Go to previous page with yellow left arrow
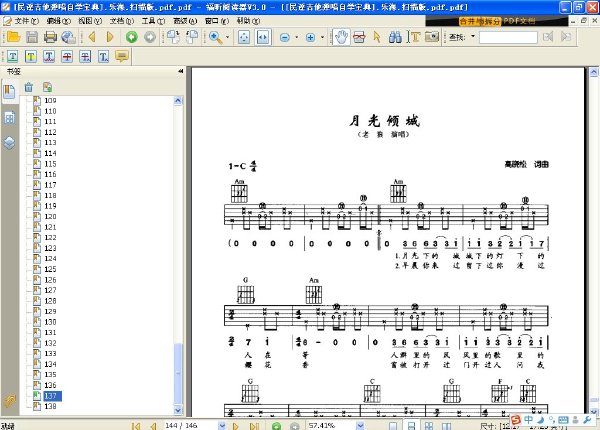Image resolution: width=600 pixels, height=430 pixels. [92, 37]
